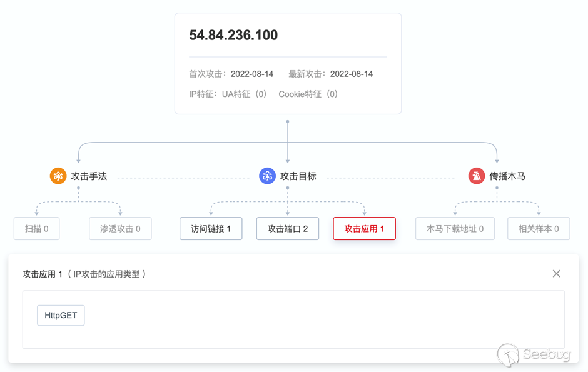Image resolution: width=588 pixels, height=372 pixels.
Task: Open the 渗透攻击 0 node
Action: (120, 229)
